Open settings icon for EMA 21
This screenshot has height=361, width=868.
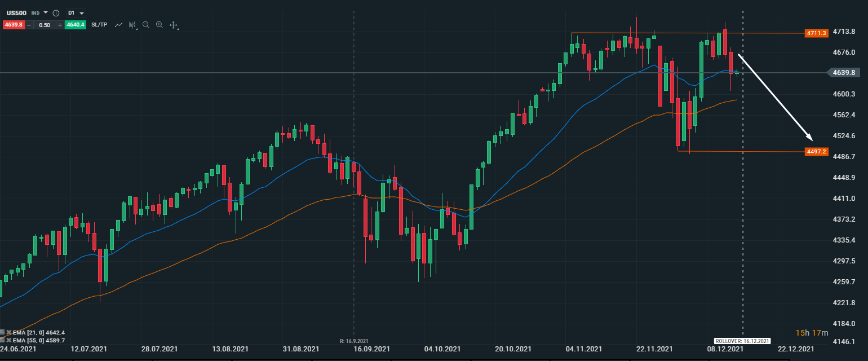click(3, 332)
